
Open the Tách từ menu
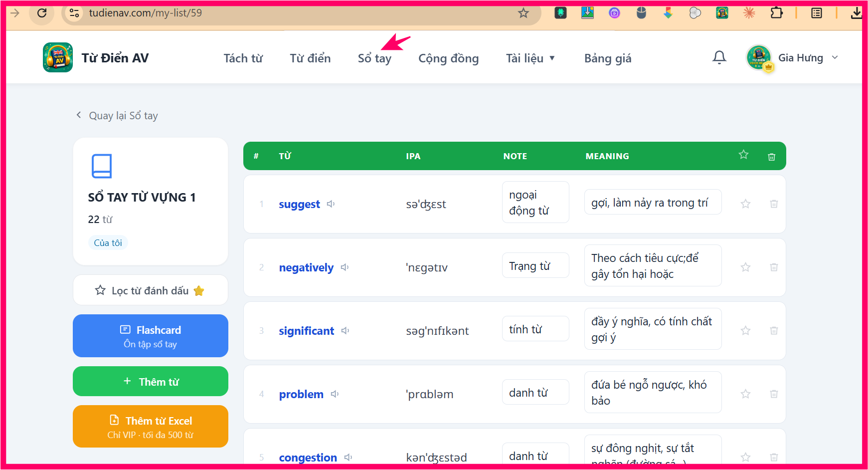(243, 58)
